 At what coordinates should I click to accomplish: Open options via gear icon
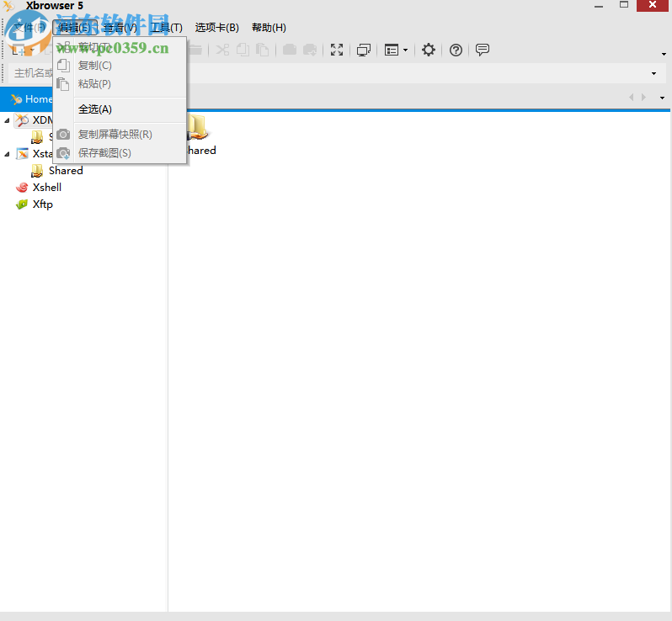(x=428, y=50)
